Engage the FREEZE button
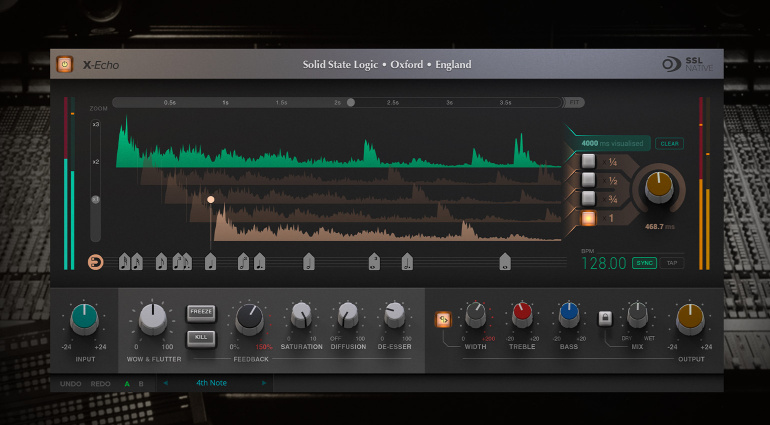This screenshot has width=770, height=425. [201, 313]
